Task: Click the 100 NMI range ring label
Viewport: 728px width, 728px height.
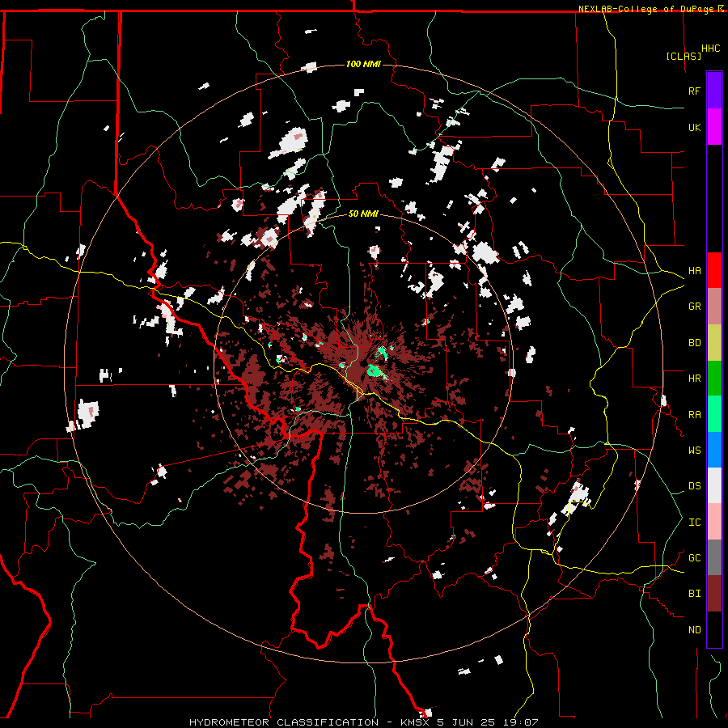Action: click(363, 64)
